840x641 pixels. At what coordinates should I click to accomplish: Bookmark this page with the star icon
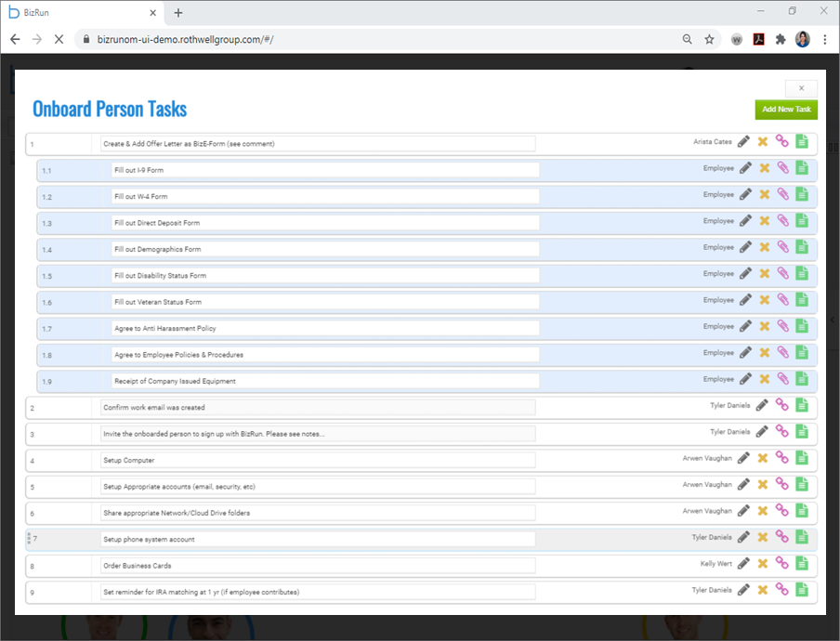tap(709, 40)
